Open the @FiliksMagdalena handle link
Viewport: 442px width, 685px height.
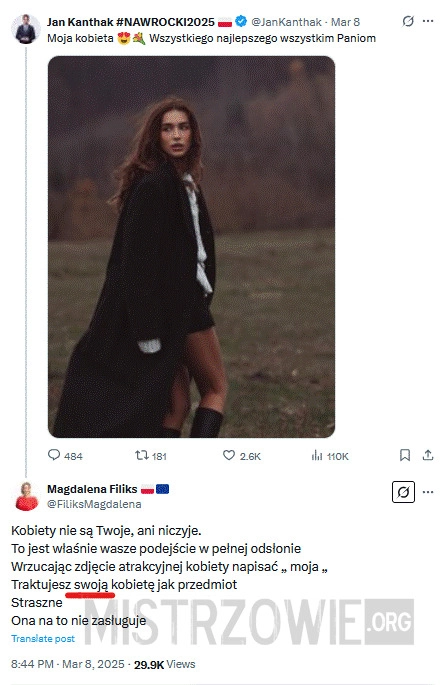[x=94, y=504]
